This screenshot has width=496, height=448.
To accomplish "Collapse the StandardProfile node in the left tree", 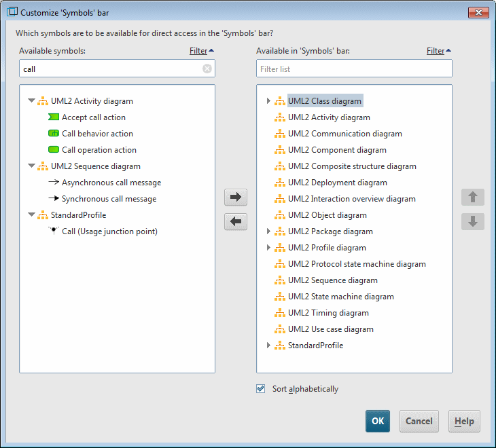I will click(31, 214).
